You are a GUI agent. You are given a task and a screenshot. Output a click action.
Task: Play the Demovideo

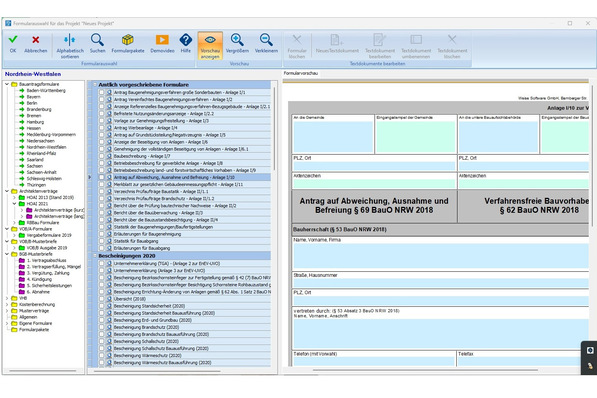click(162, 39)
